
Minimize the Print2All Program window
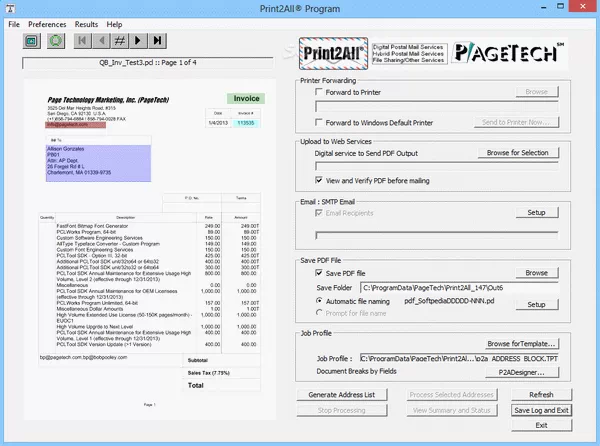(x=544, y=7)
